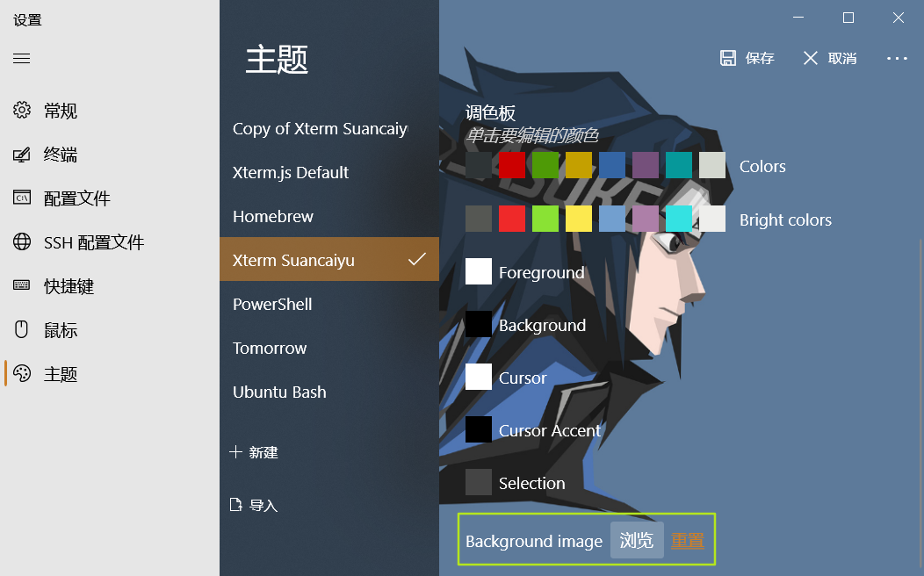
Task: Click the 重置 reset link
Action: (688, 541)
